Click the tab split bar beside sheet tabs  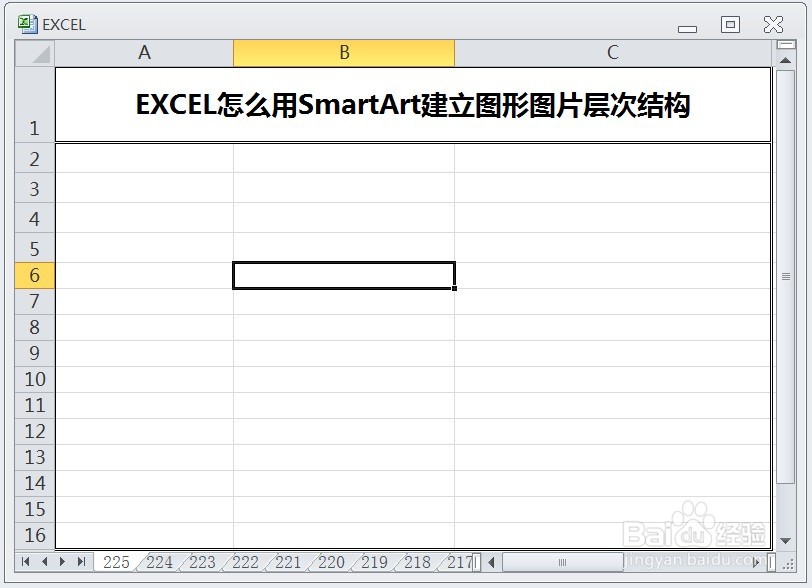coord(477,562)
